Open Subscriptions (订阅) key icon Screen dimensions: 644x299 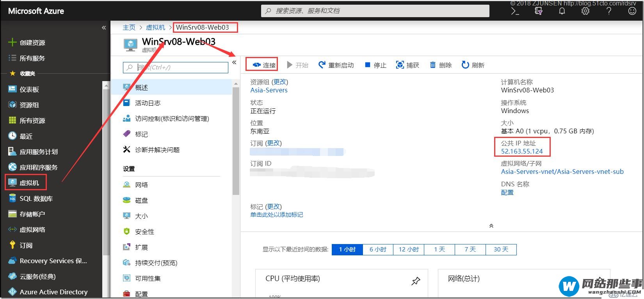[12, 245]
